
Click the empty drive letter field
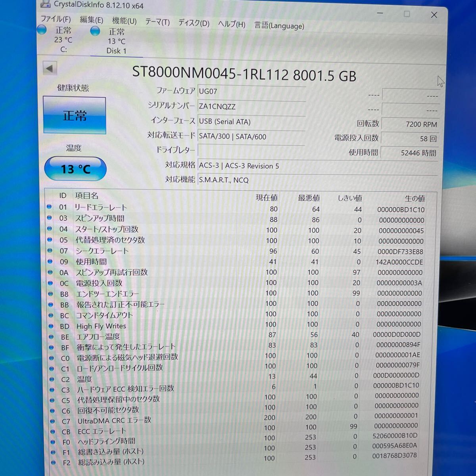pos(251,151)
